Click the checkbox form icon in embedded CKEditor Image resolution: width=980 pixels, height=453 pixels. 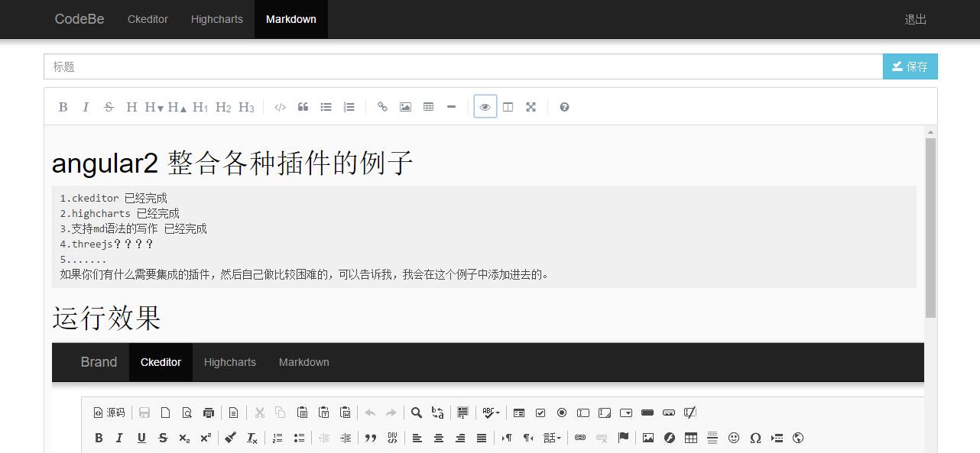point(540,413)
